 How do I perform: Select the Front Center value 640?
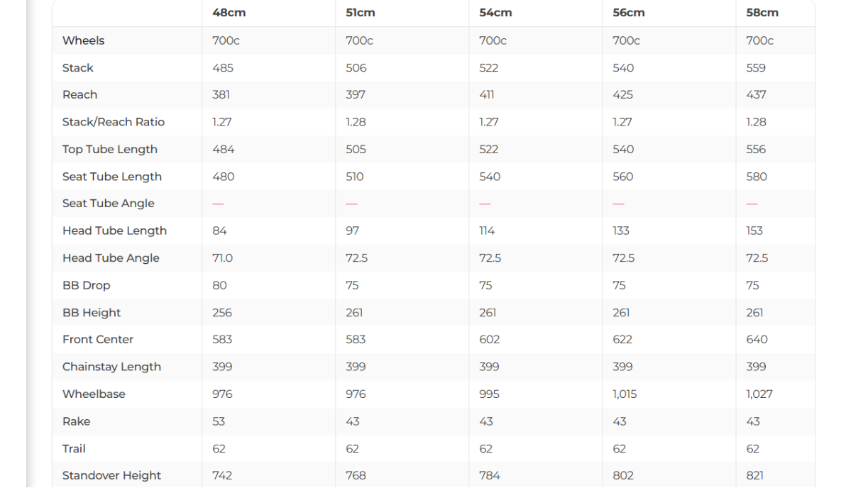point(757,340)
